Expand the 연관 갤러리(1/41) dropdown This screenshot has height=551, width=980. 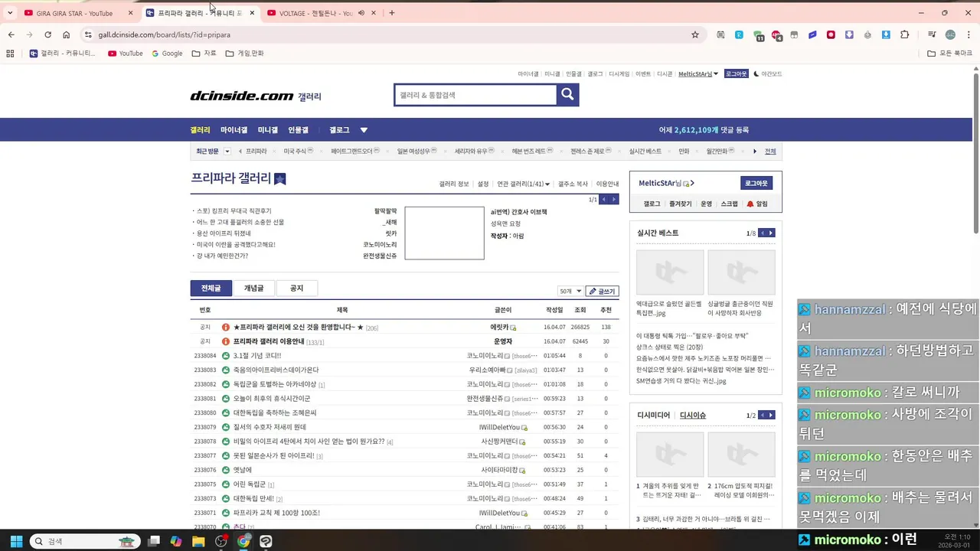click(523, 184)
